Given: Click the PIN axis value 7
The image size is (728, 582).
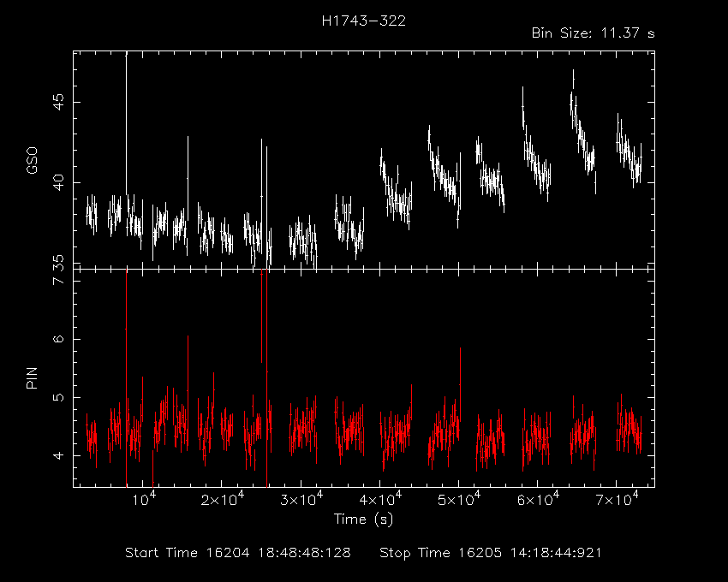Looking at the screenshot, I should click(x=58, y=281).
